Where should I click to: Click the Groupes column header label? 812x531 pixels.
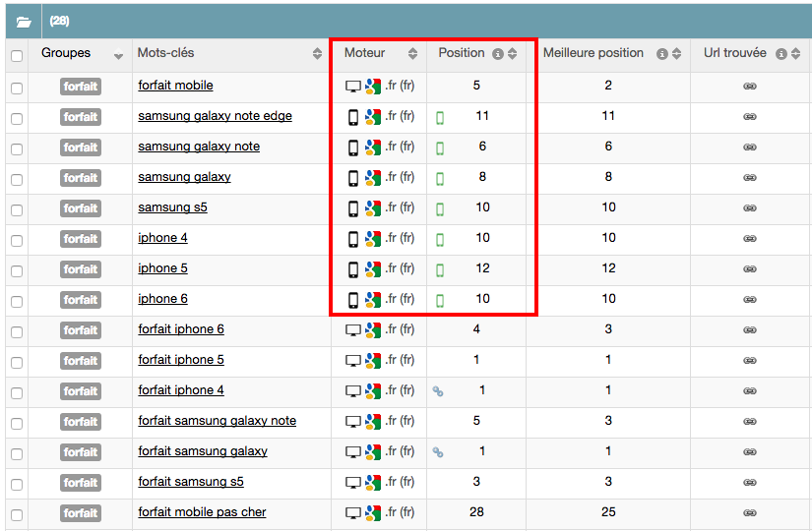[x=66, y=53]
